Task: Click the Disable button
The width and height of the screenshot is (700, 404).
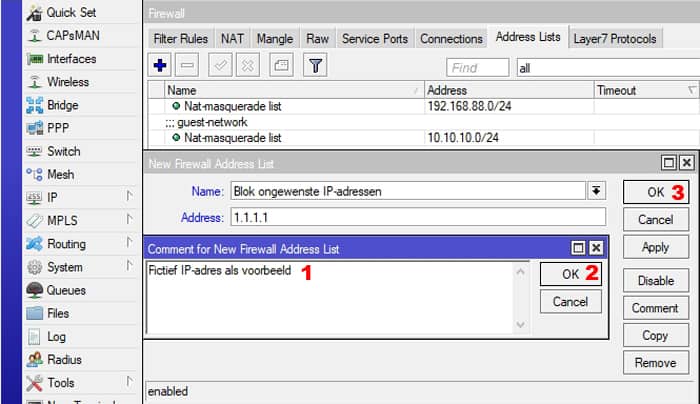Action: click(656, 281)
